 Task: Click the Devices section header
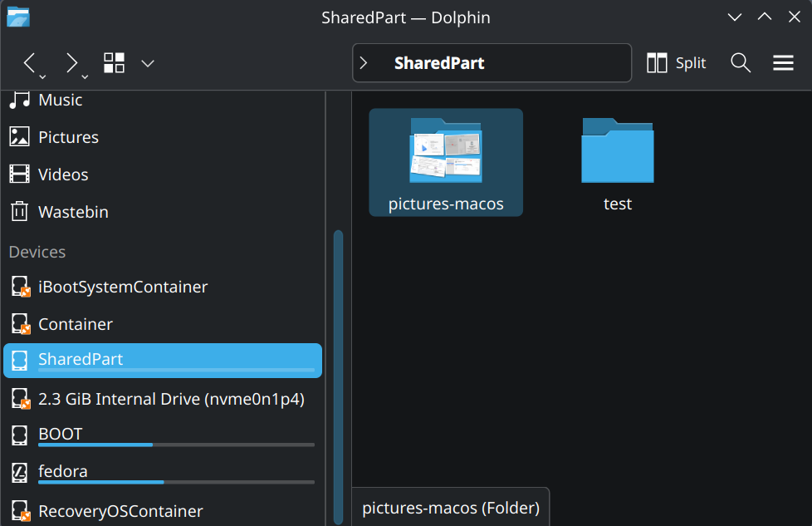pyautogui.click(x=37, y=252)
